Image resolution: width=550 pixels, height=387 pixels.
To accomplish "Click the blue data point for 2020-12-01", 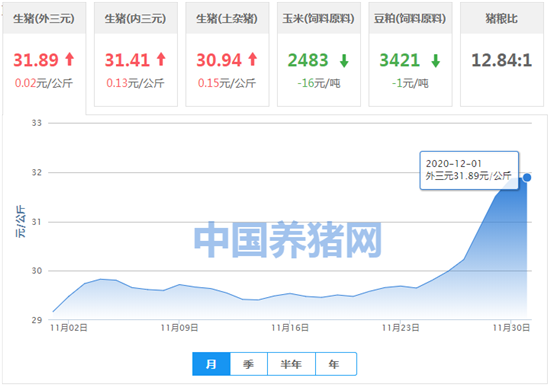I will [x=527, y=178].
